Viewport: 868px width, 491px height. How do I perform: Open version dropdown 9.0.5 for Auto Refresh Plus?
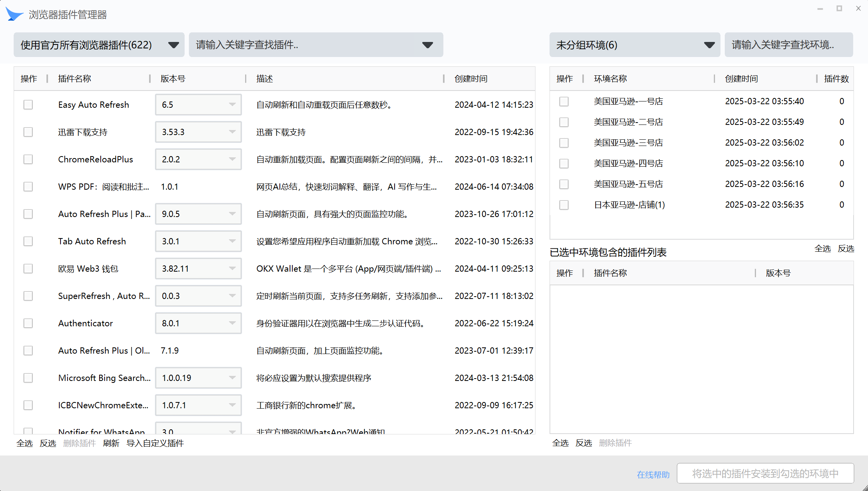(x=198, y=214)
